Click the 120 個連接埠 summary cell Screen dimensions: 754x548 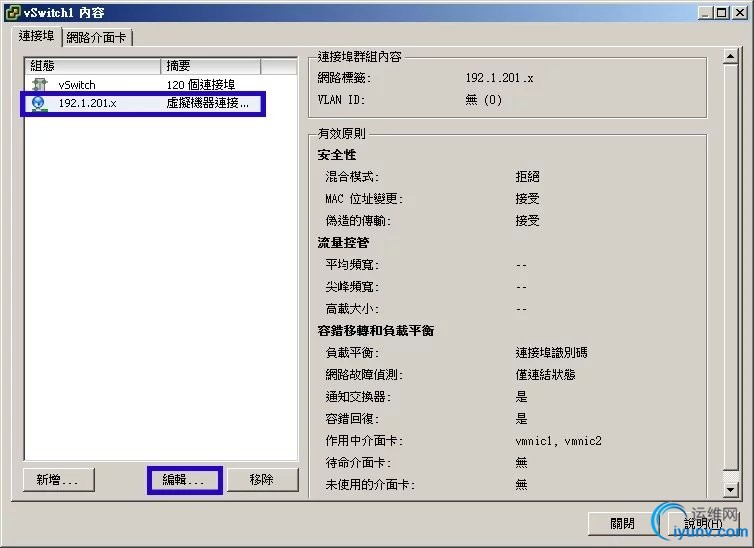pyautogui.click(x=201, y=85)
